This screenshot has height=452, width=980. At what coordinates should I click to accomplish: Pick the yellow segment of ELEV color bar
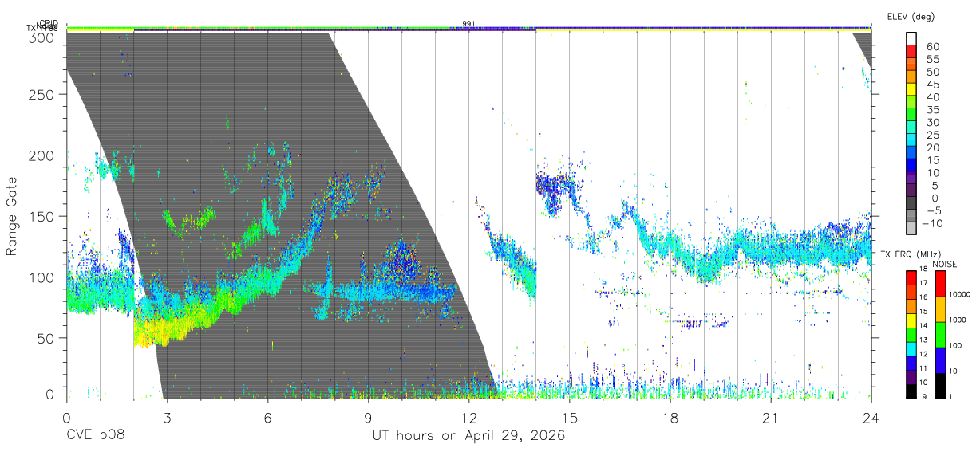tap(911, 89)
